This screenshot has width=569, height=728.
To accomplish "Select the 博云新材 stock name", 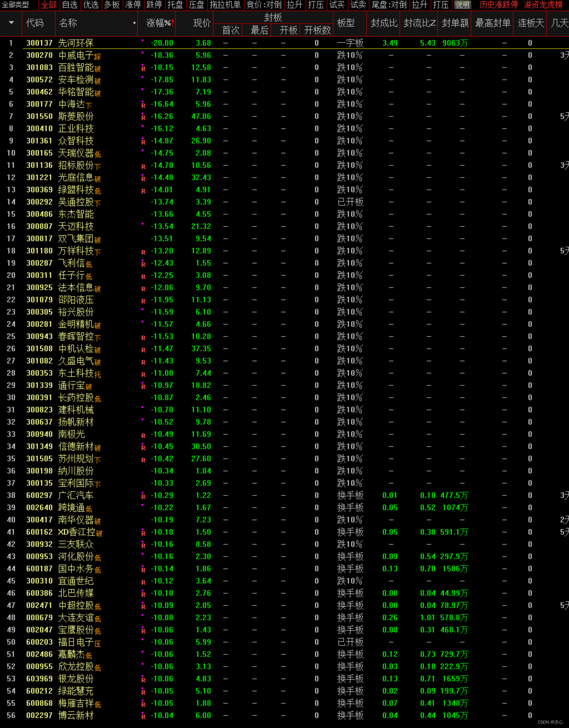I will pyautogui.click(x=76, y=716).
